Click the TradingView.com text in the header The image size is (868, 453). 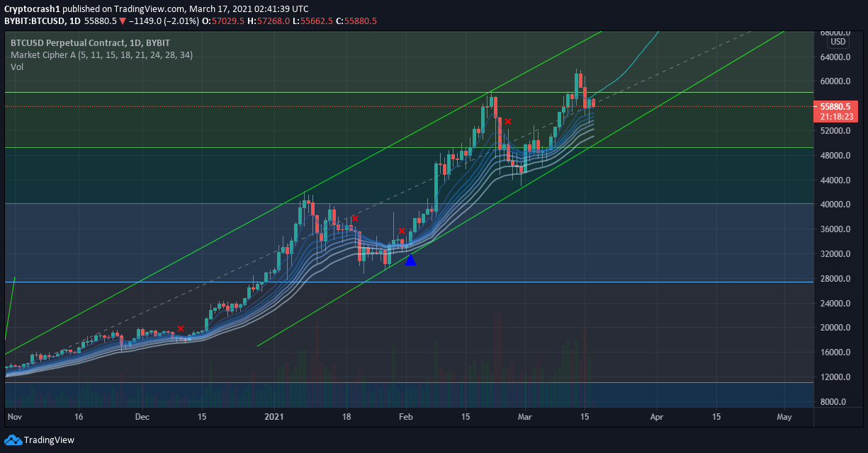[148, 8]
